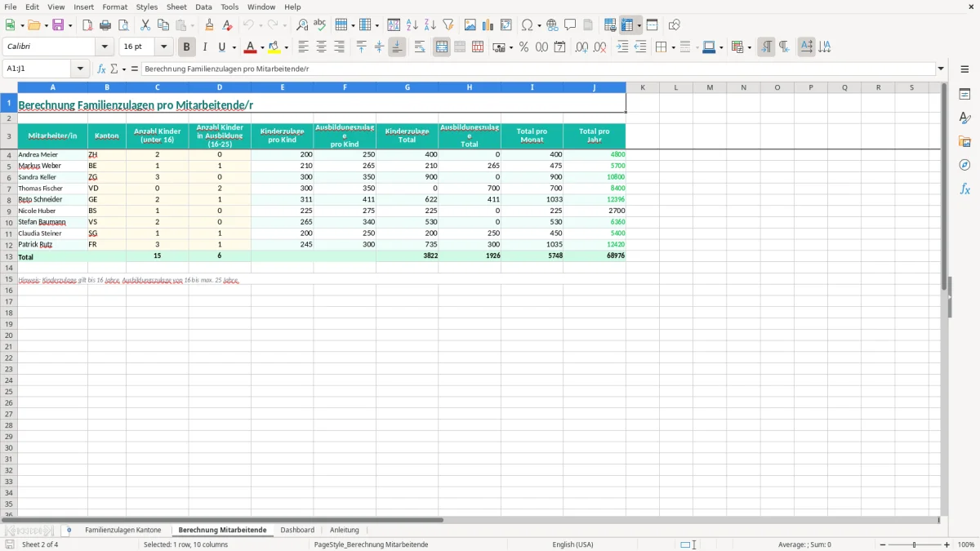Open the Font Name dropdown

(x=105, y=47)
